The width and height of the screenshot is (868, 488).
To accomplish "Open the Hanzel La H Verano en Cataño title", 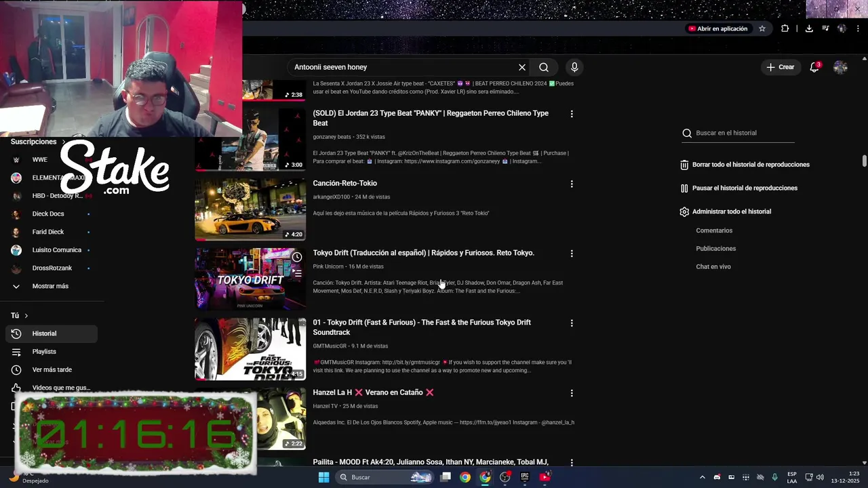I will click(373, 392).
